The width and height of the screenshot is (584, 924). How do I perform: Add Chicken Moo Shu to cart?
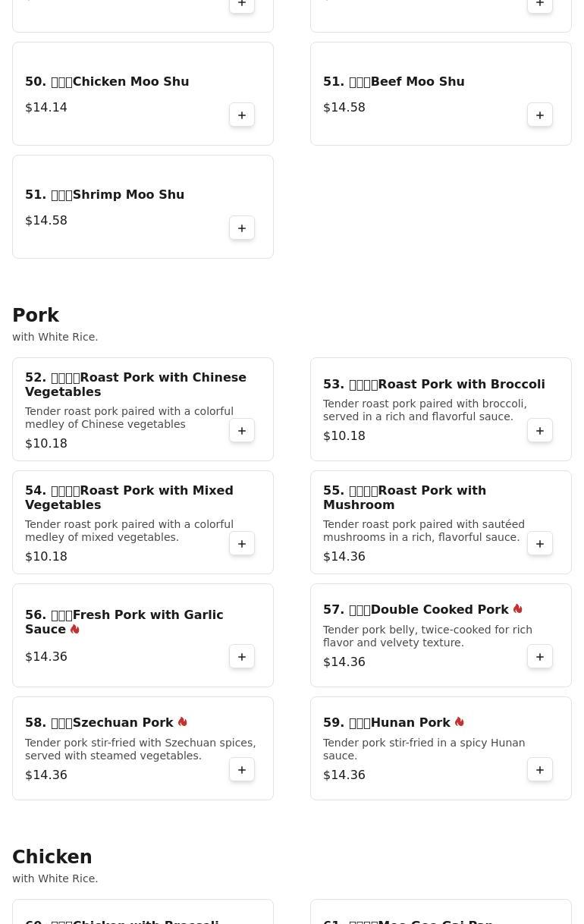point(242,115)
